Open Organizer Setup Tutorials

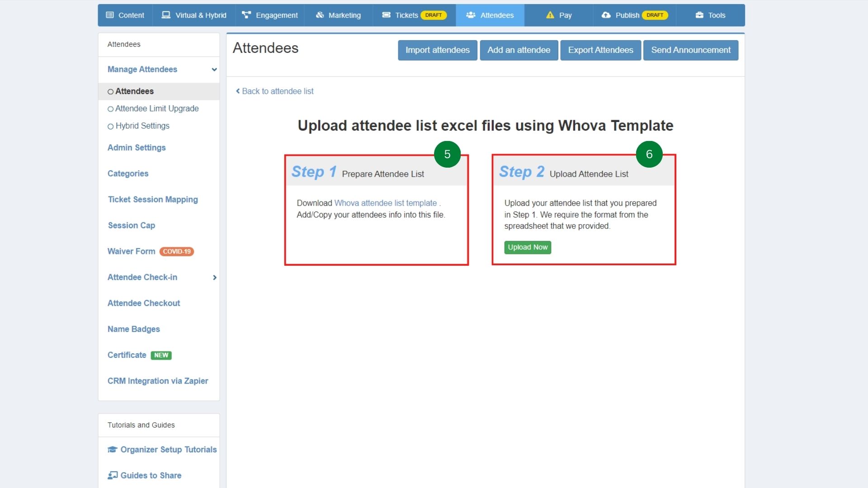click(x=169, y=450)
